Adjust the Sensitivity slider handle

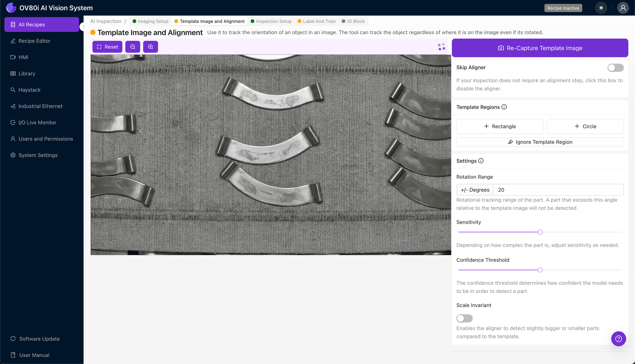pos(540,232)
